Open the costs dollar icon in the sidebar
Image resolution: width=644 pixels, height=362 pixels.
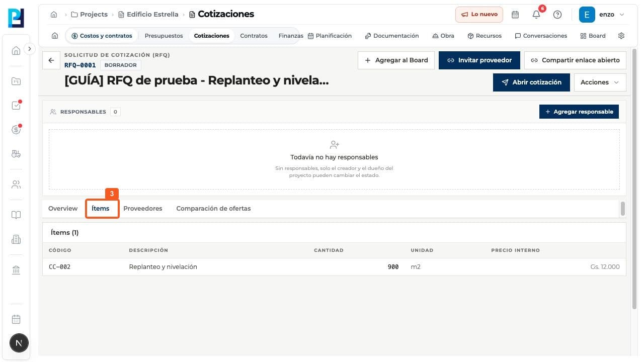pos(16,130)
